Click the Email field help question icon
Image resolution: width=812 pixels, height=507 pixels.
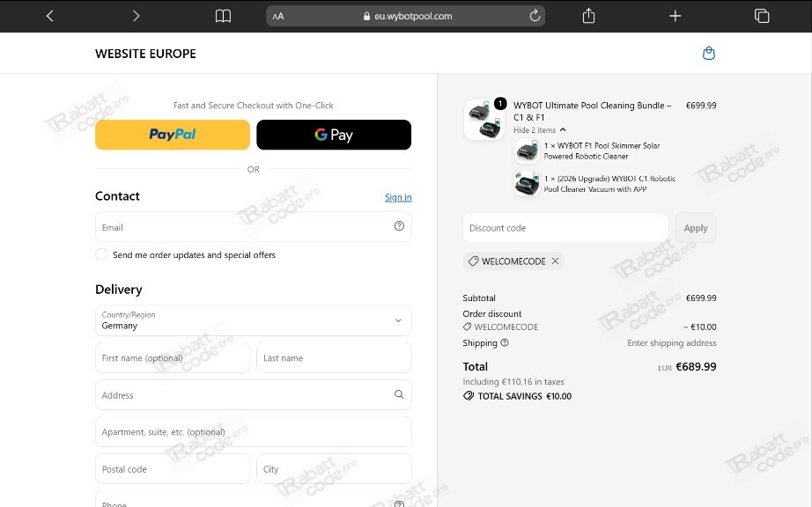click(x=399, y=225)
